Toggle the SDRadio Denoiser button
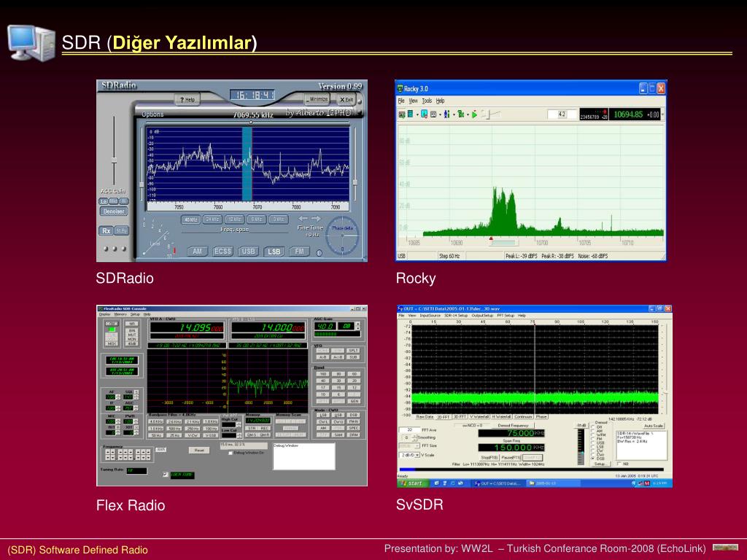747x560 pixels. [x=113, y=211]
